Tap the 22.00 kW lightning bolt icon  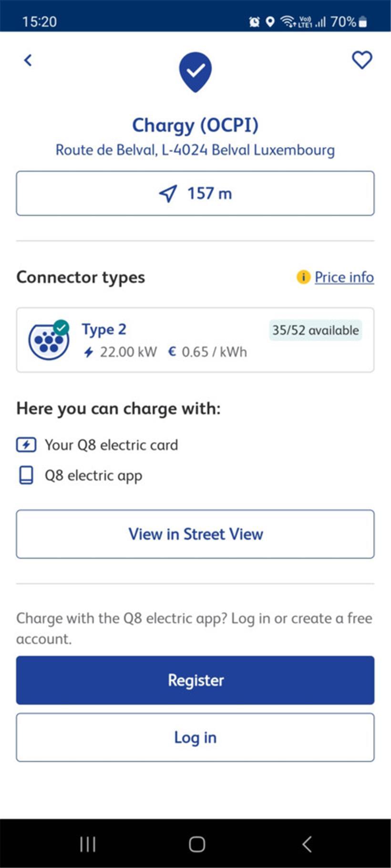tap(89, 352)
